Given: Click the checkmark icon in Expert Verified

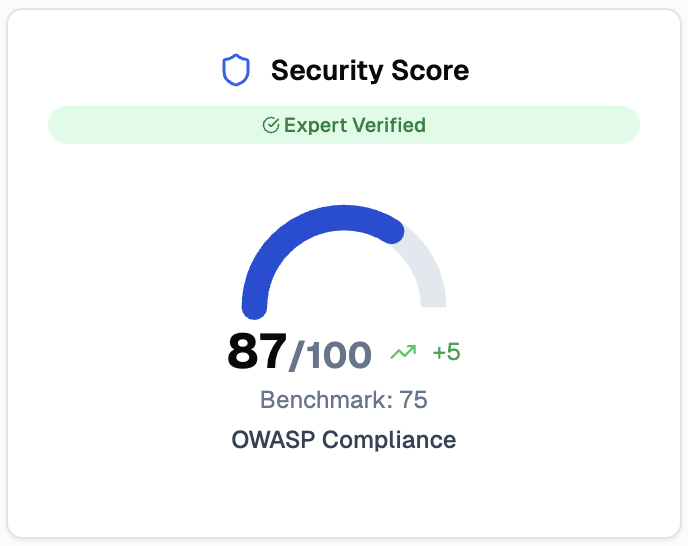Looking at the screenshot, I should 271,125.
